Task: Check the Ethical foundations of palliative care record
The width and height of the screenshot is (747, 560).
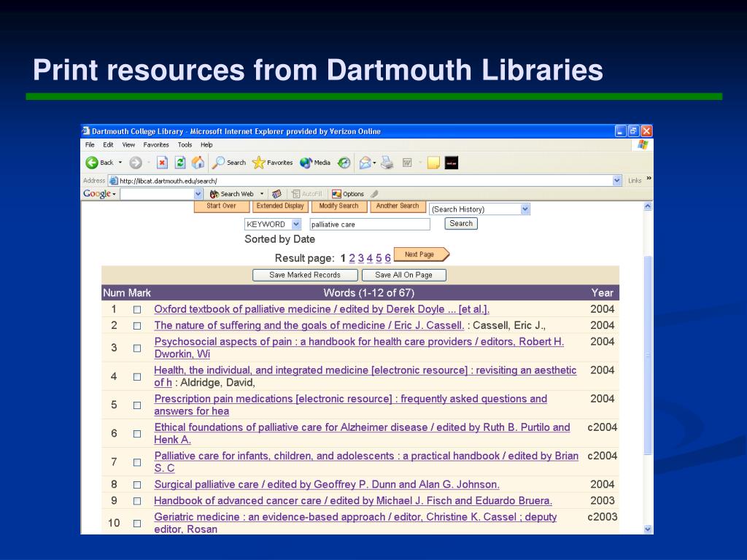Action: pos(137,434)
